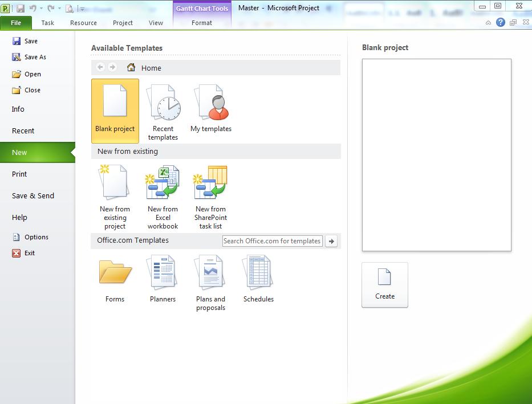Click Save As in the backstage menu
Viewport: 532px width, 404px height.
29,57
